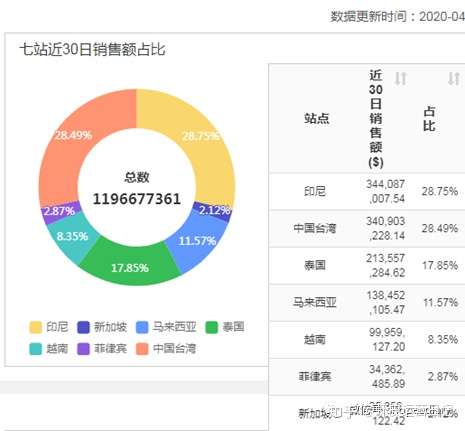Click the 占比 column header text

(x=429, y=119)
